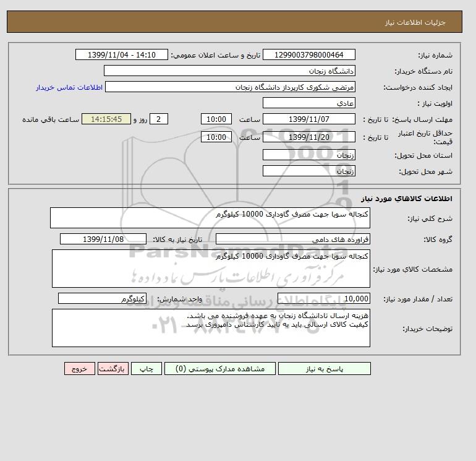Click the 'تاریخ نیاز به کالا:' label
The image size is (476, 461).
coord(177,239)
